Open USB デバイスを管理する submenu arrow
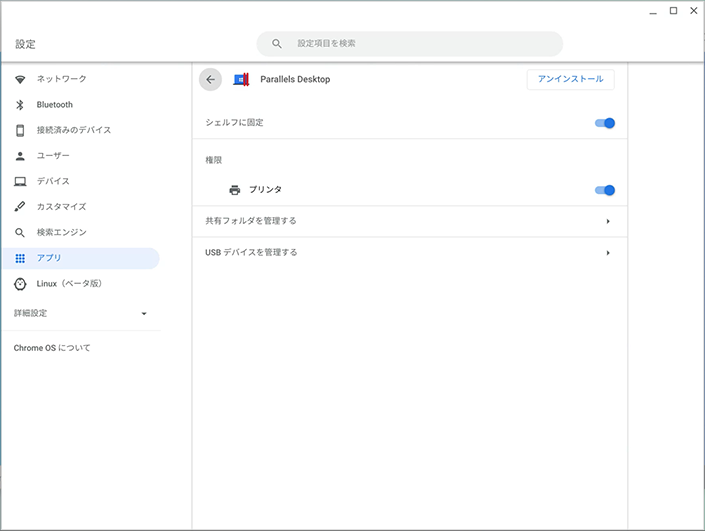 click(608, 253)
